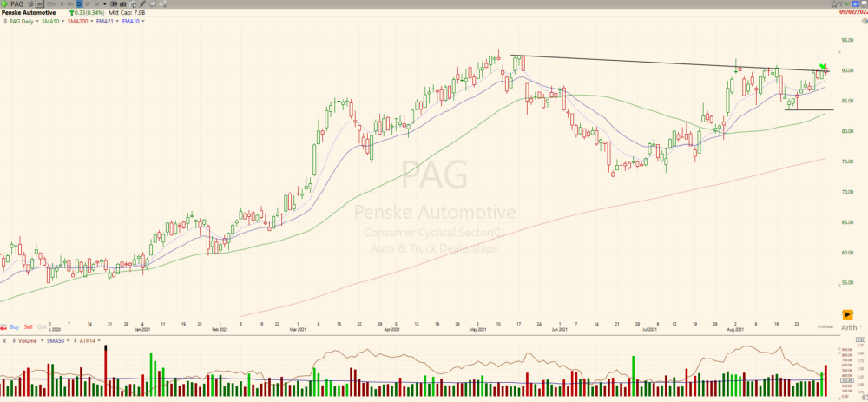Click the Mkt Cap: 7.9B value
The image size is (868, 402).
point(126,13)
